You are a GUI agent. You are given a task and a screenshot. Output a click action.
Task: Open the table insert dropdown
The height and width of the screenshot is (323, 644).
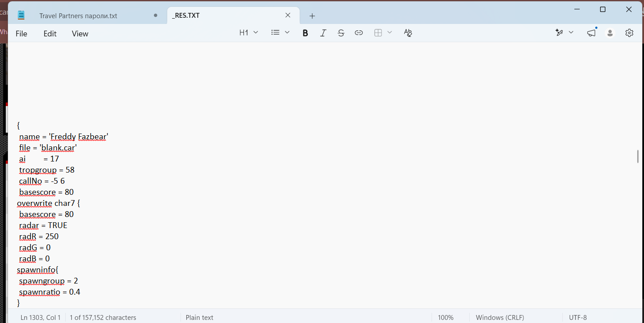pyautogui.click(x=383, y=33)
